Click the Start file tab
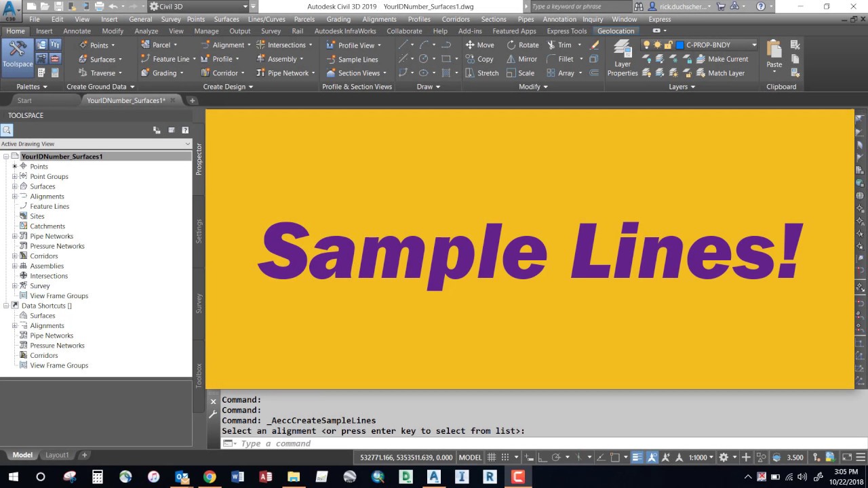This screenshot has width=868, height=488. (x=24, y=100)
